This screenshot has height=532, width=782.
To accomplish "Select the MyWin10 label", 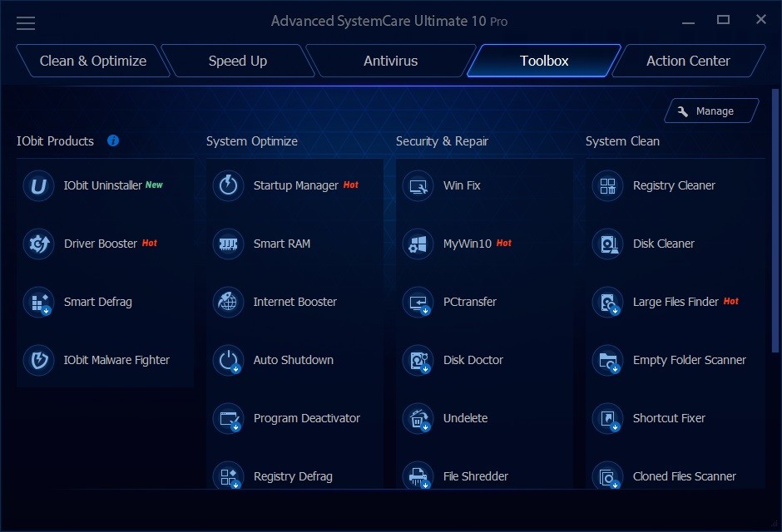I will tap(468, 244).
